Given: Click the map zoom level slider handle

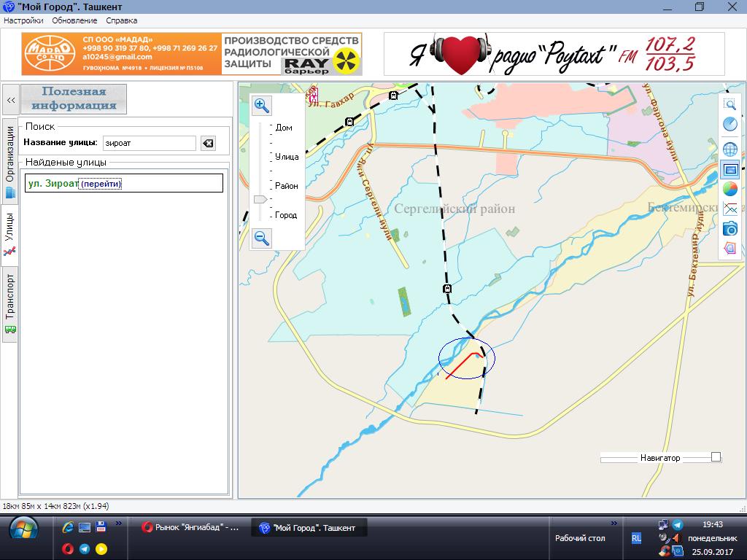Looking at the screenshot, I should [x=260, y=199].
